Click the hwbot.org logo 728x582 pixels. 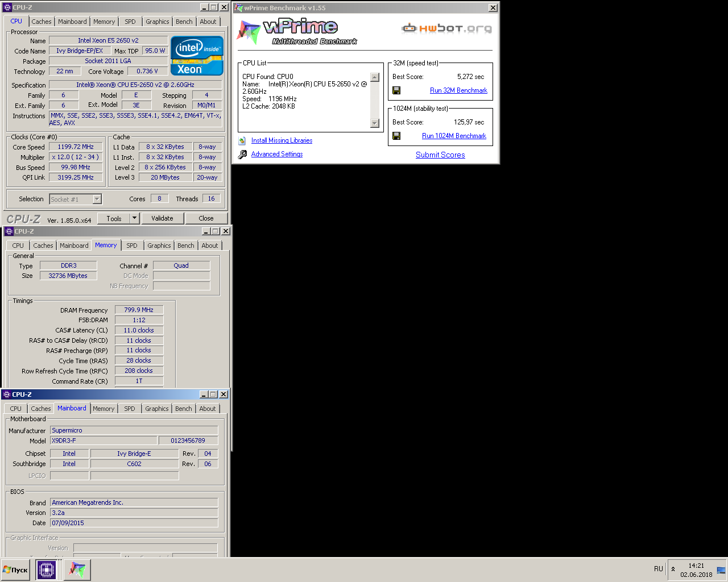446,28
